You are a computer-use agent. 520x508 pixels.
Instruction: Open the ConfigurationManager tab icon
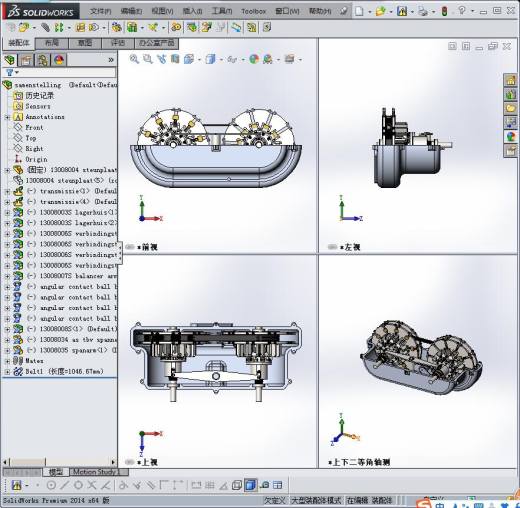[43, 60]
